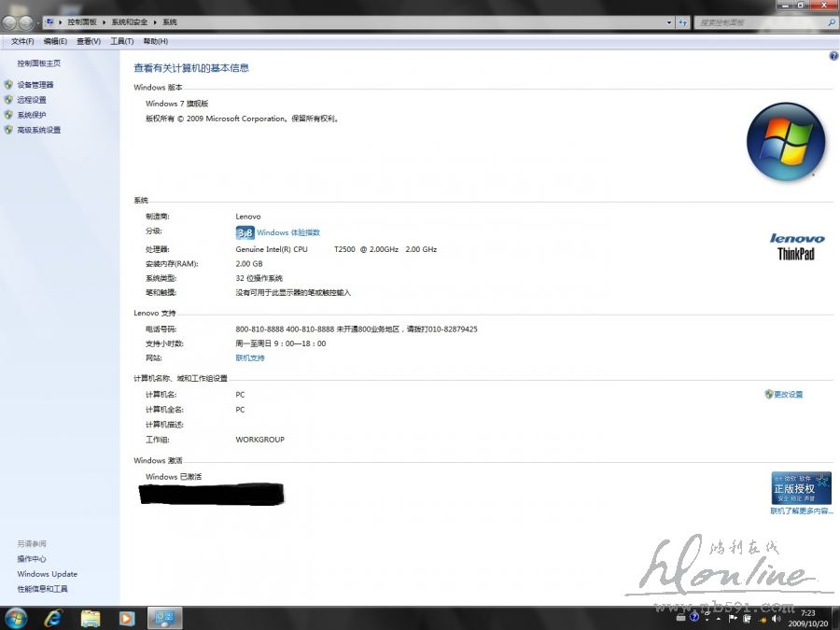Open 性能信息和工具 link
The height and width of the screenshot is (630, 840).
tap(42, 589)
